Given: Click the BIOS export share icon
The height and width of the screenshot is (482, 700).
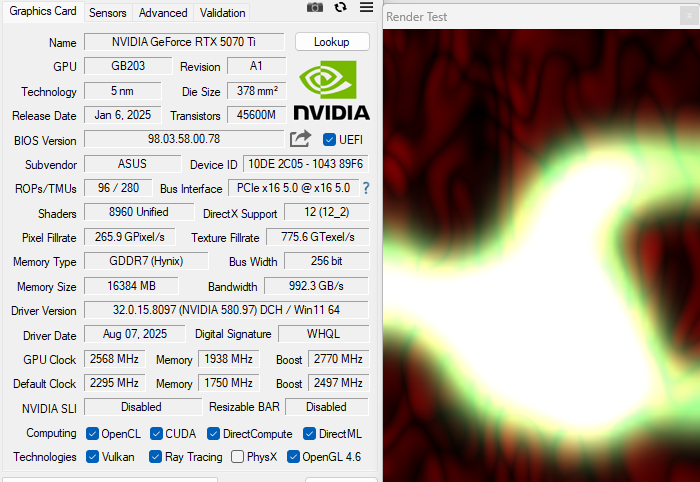Looking at the screenshot, I should pos(300,139).
